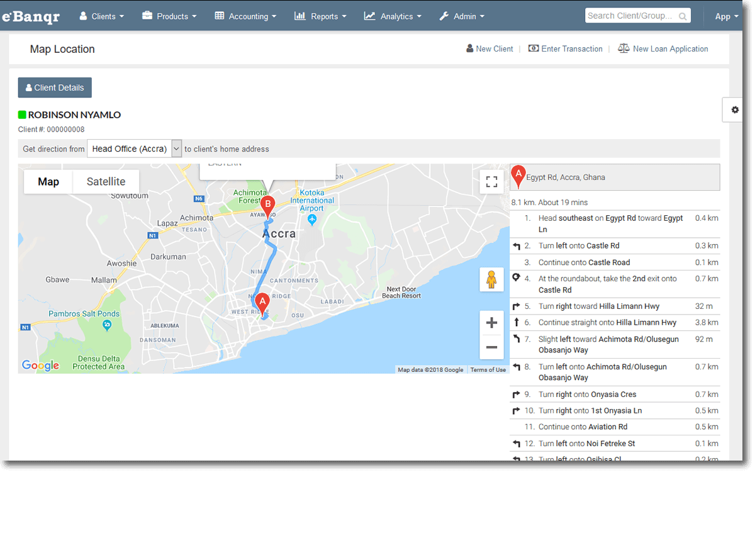Open New Loan Application link
This screenshot has height=560, width=755.
663,48
